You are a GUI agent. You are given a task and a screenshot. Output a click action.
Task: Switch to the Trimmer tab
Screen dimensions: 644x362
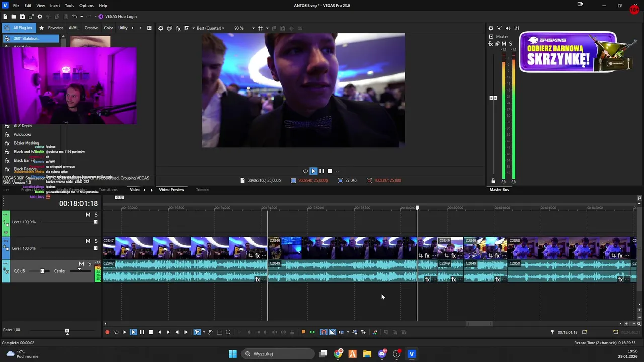point(203,190)
